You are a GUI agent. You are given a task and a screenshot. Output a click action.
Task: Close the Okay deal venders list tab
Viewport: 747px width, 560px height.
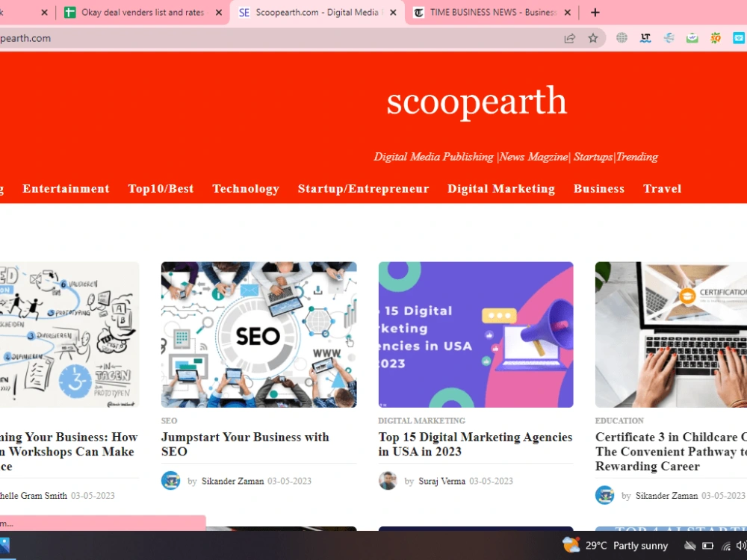219,13
